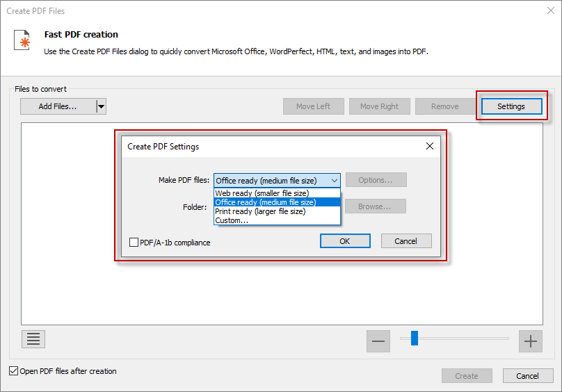
Task: Click the empty files list area
Action: [x=70, y=278]
